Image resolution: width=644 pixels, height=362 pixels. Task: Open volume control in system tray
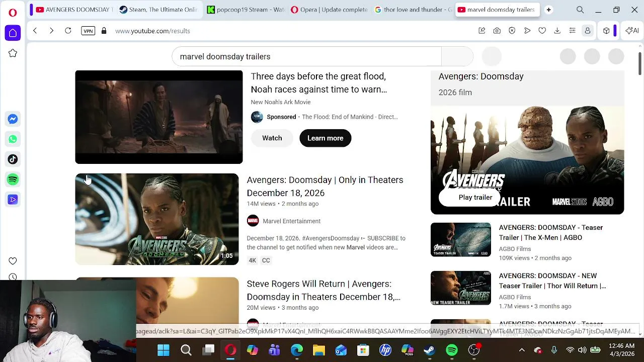tap(582, 350)
